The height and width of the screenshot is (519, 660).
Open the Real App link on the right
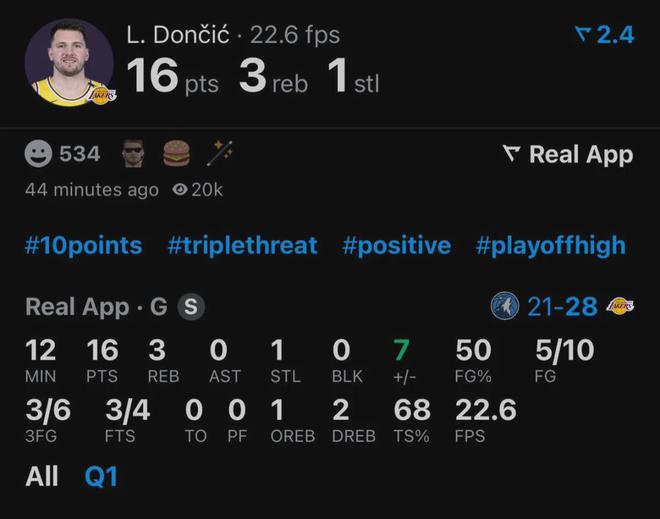[568, 154]
